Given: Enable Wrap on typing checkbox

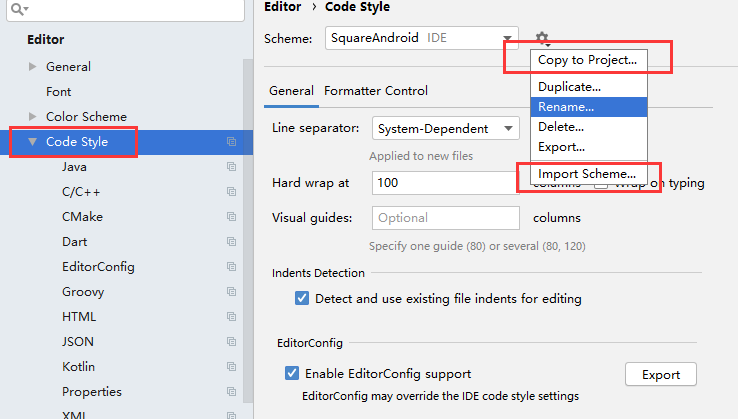Looking at the screenshot, I should pyautogui.click(x=601, y=183).
